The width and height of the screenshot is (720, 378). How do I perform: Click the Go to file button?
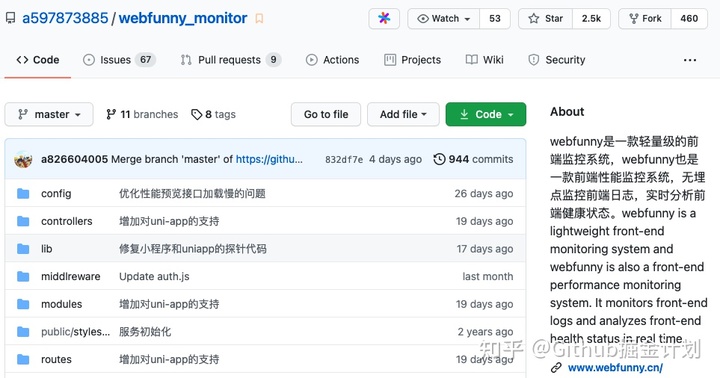(326, 114)
